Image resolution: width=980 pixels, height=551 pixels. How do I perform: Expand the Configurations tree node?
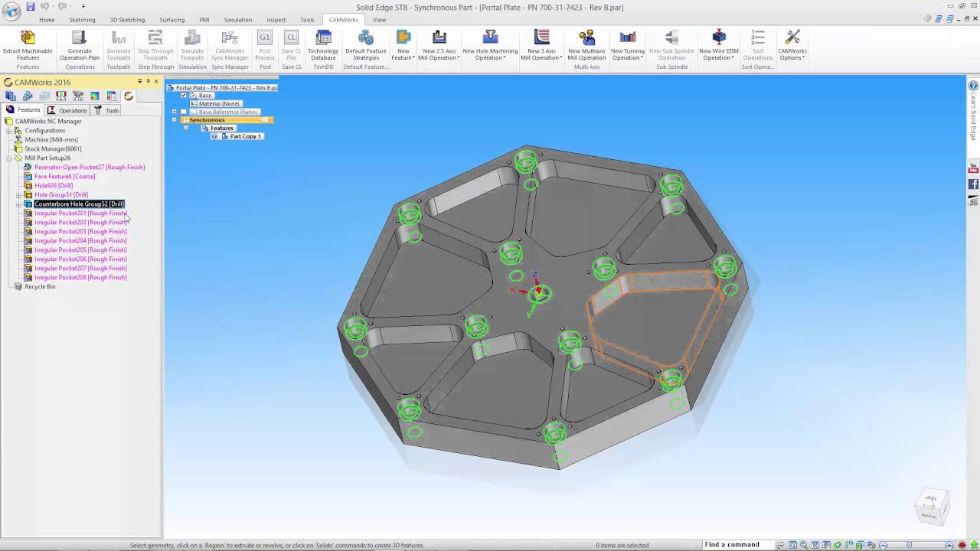point(9,131)
